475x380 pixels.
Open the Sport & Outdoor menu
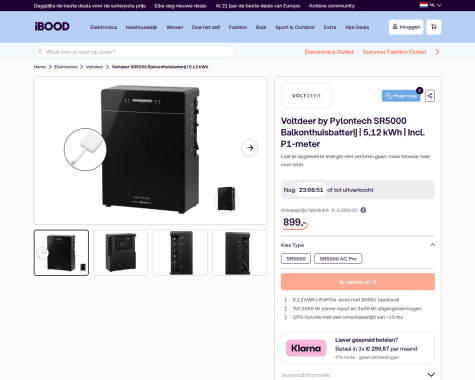point(295,27)
